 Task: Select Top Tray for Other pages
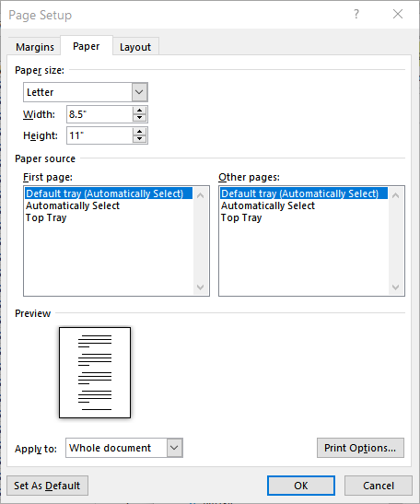point(241,218)
